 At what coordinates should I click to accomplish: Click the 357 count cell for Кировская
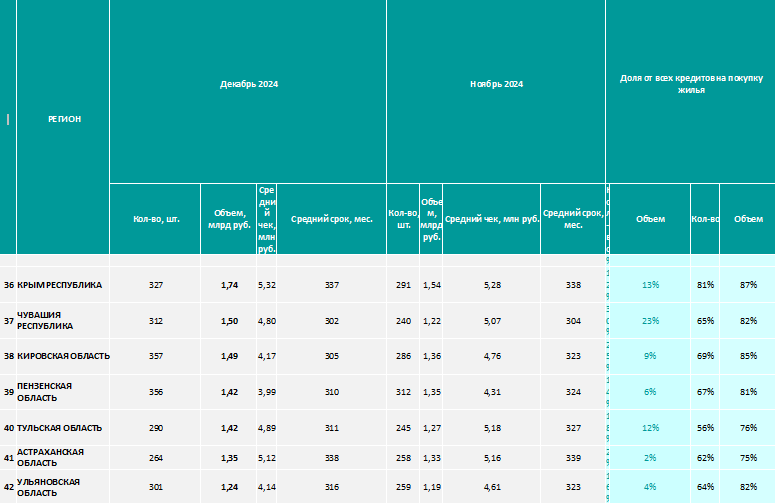tap(155, 356)
